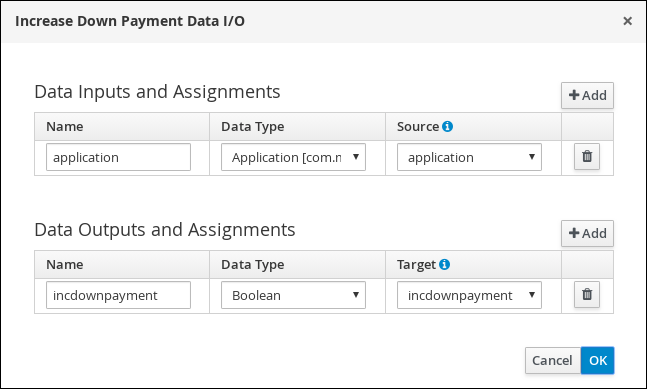Cancel the Data I/O dialog
The image size is (647, 389).
click(553, 361)
